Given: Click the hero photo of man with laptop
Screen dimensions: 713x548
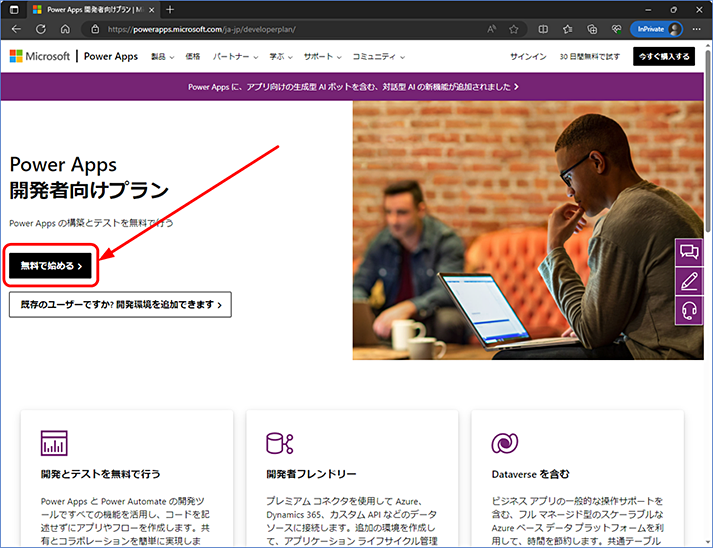Looking at the screenshot, I should 528,230.
